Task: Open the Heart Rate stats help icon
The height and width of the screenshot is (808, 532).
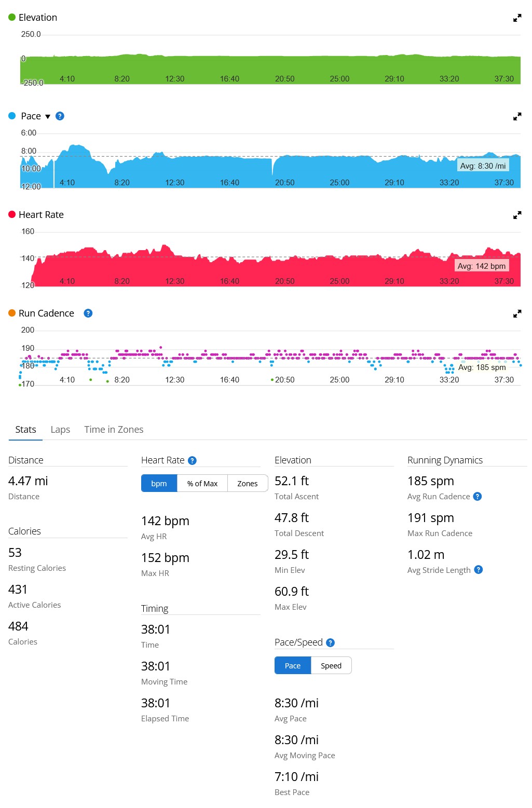Action: [192, 460]
